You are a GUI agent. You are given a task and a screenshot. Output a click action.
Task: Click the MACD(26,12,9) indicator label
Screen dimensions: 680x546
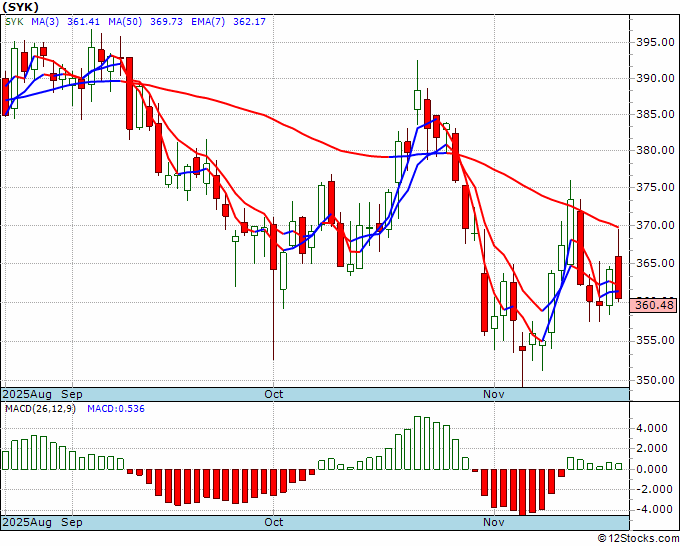point(40,409)
